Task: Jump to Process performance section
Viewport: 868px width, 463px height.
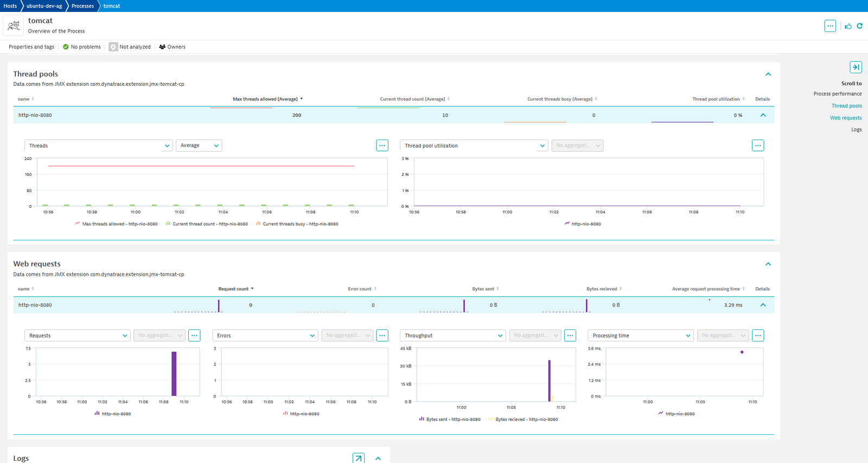Action: 838,94
